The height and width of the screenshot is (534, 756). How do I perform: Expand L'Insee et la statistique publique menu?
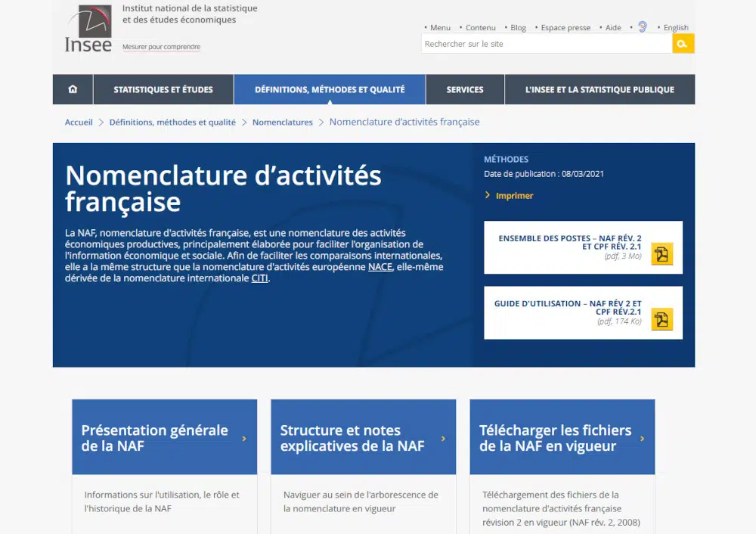point(600,89)
